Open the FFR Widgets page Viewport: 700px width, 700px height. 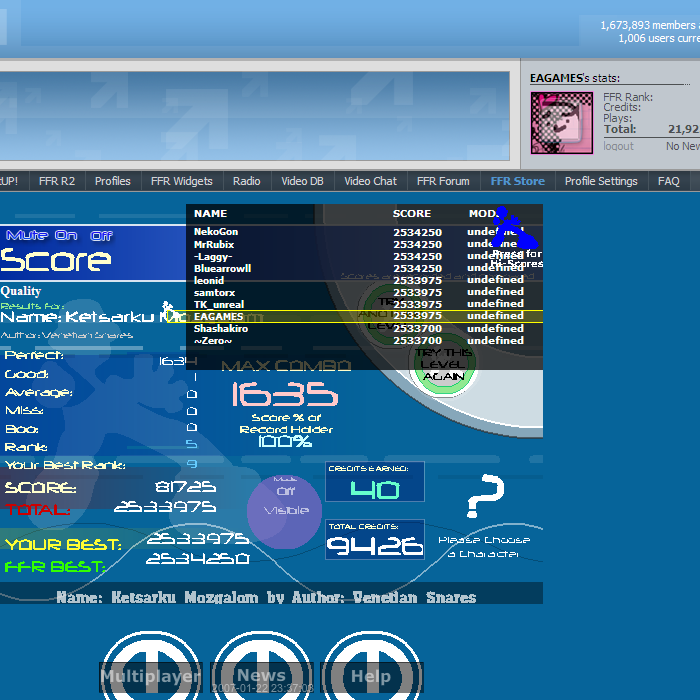(181, 181)
